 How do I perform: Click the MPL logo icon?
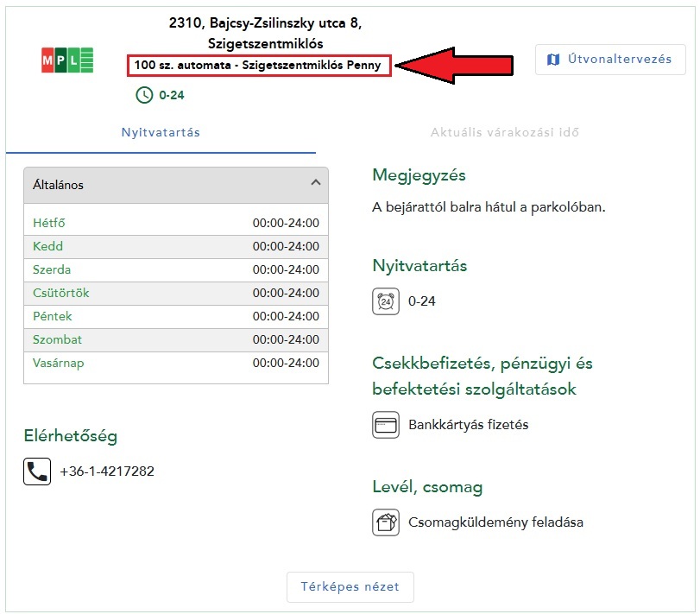67,60
